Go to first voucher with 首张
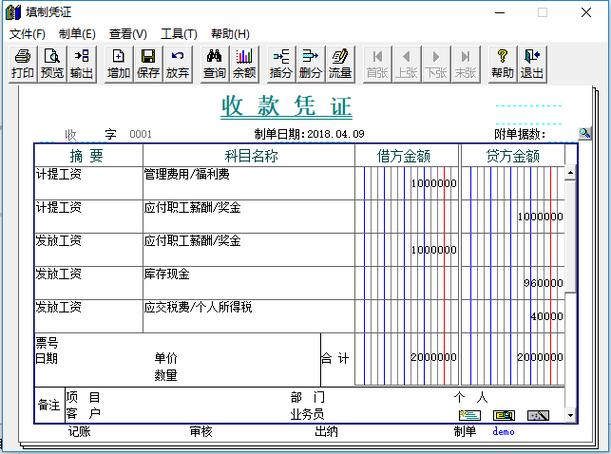611x454 pixels. pos(377,64)
